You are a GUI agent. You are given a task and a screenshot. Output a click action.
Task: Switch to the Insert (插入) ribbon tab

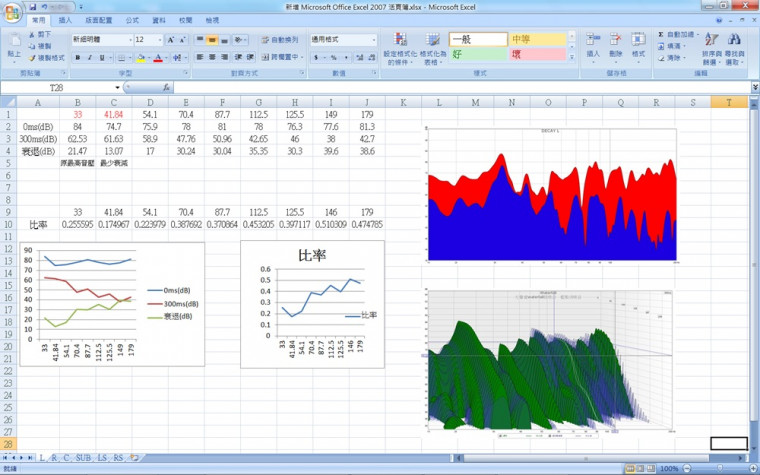pos(66,20)
